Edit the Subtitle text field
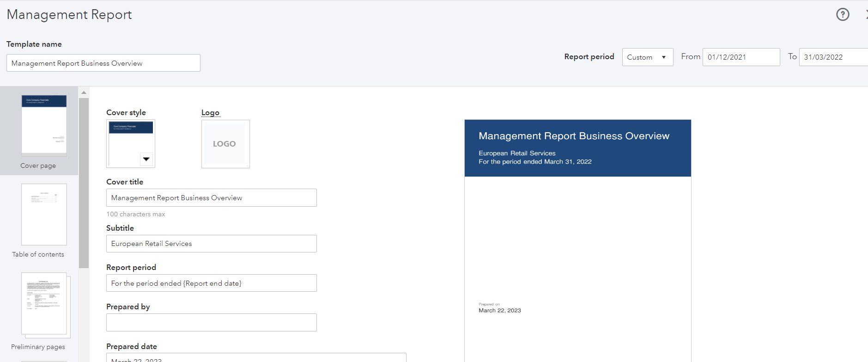Viewport: 868px width, 362px height. click(x=211, y=244)
